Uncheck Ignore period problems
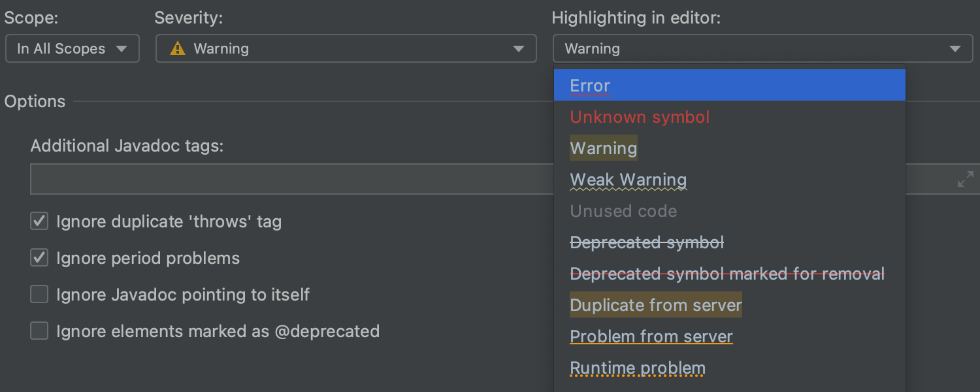The image size is (980, 392). coord(39,258)
